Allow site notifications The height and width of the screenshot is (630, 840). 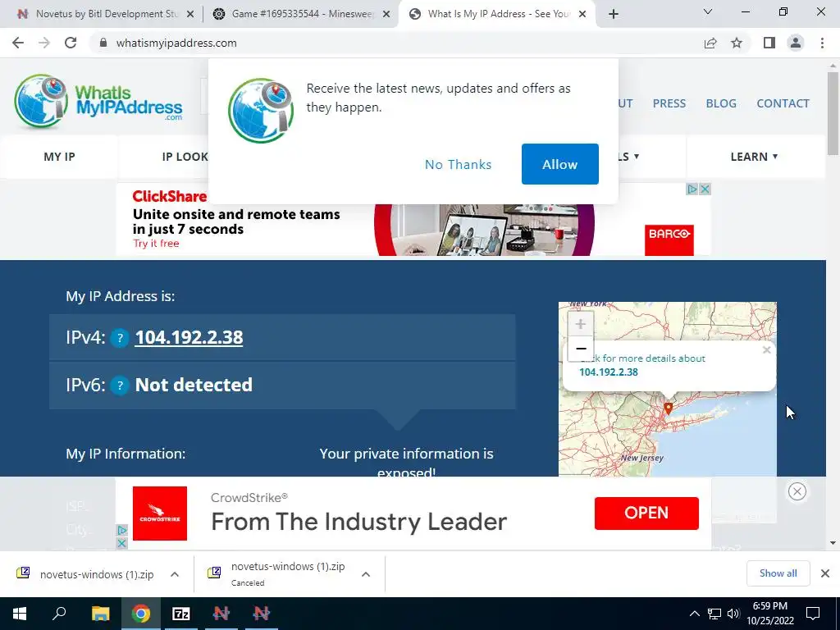coord(559,164)
